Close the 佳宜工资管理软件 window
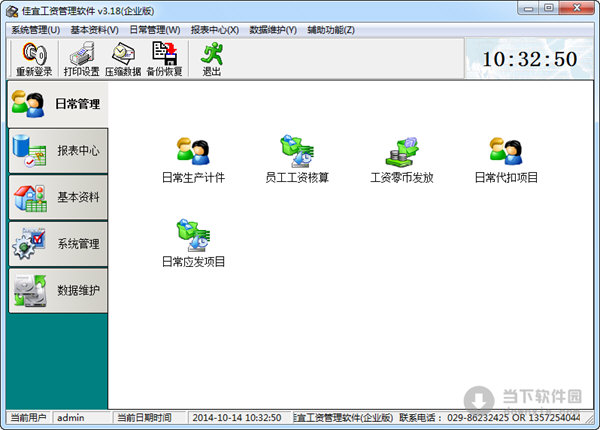The width and height of the screenshot is (600, 430). click(577, 8)
